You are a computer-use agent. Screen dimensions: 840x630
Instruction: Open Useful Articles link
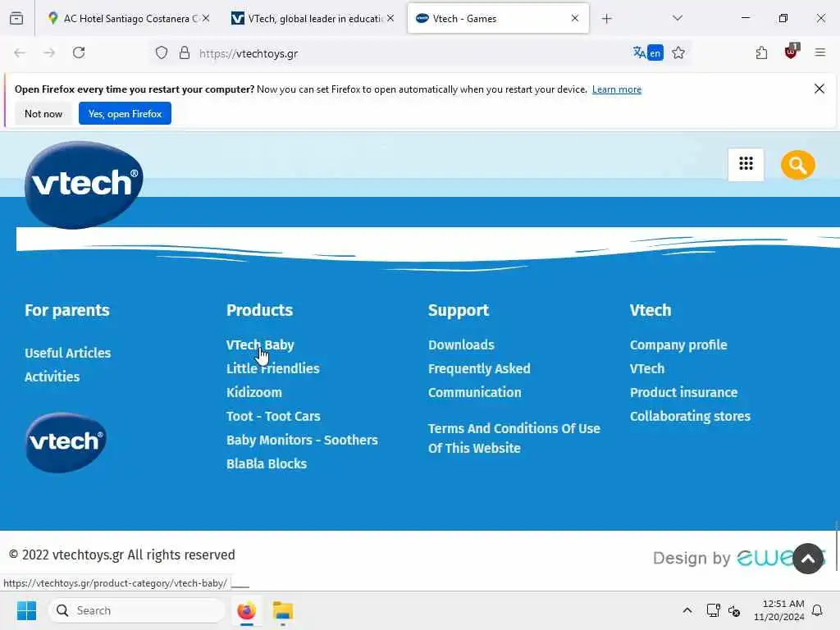point(67,353)
